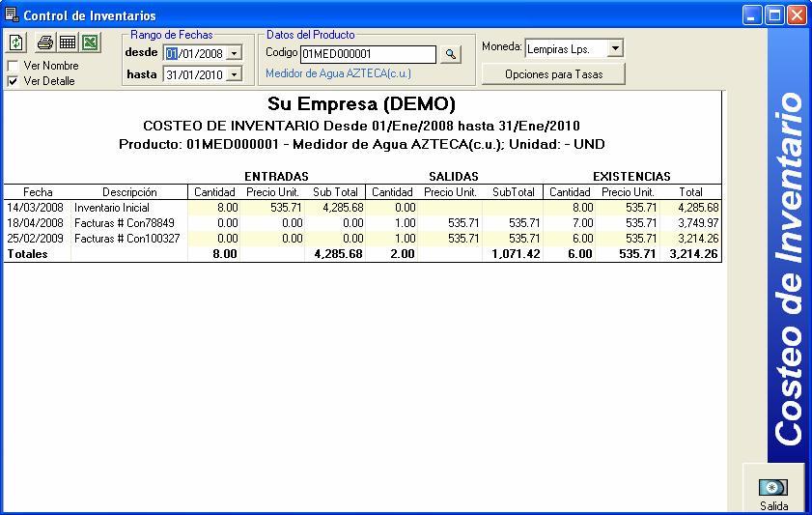
Task: Click the Opciones para Tasas button
Action: click(553, 74)
